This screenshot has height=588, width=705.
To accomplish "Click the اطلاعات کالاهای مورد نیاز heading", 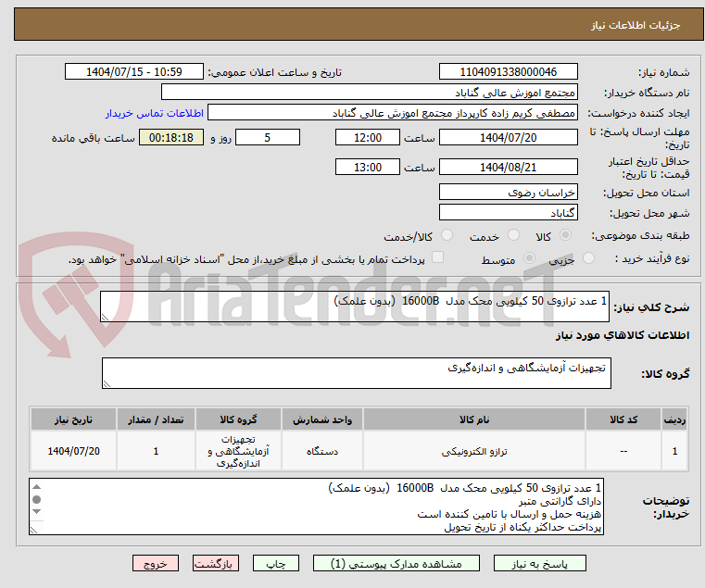I will coord(623,335).
